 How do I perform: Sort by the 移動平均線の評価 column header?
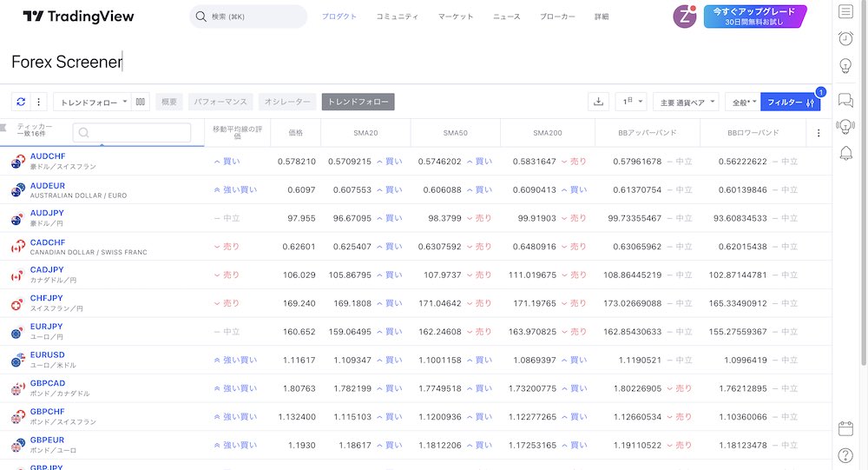coord(238,132)
